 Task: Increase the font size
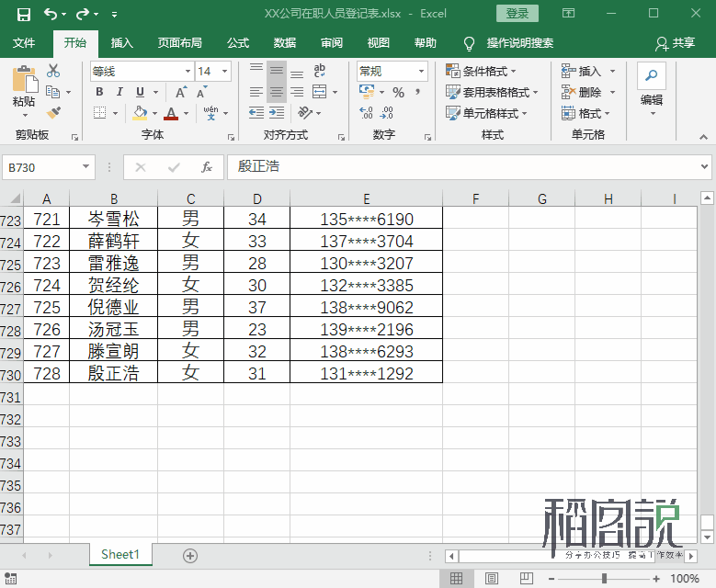181,92
